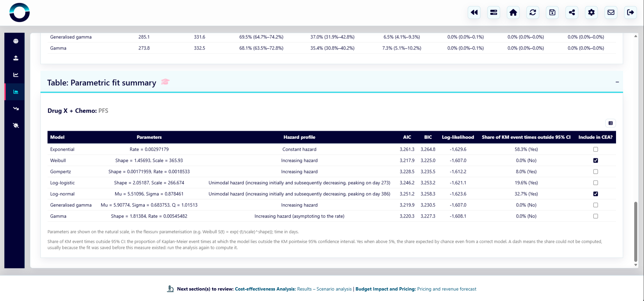Uncheck Include in CEA for Weibull
Screen dimensions: 644x301
[595, 161]
